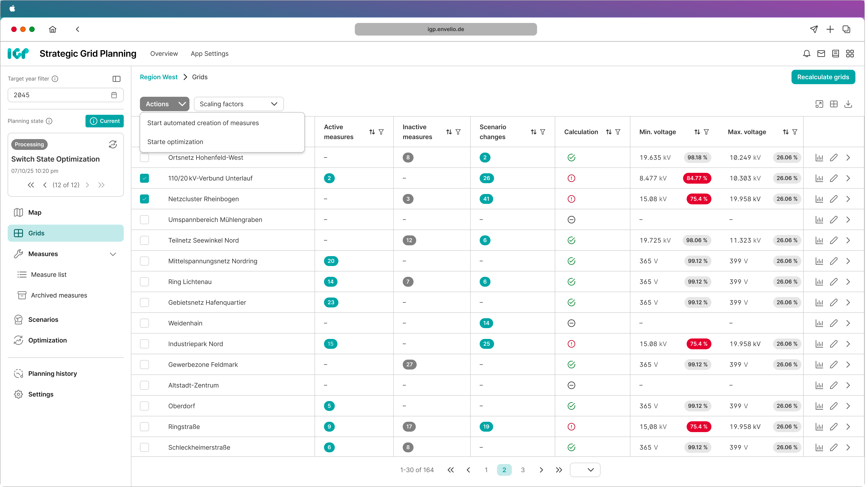
Task: Collapse the Measures section in sidebar
Action: pyautogui.click(x=113, y=254)
